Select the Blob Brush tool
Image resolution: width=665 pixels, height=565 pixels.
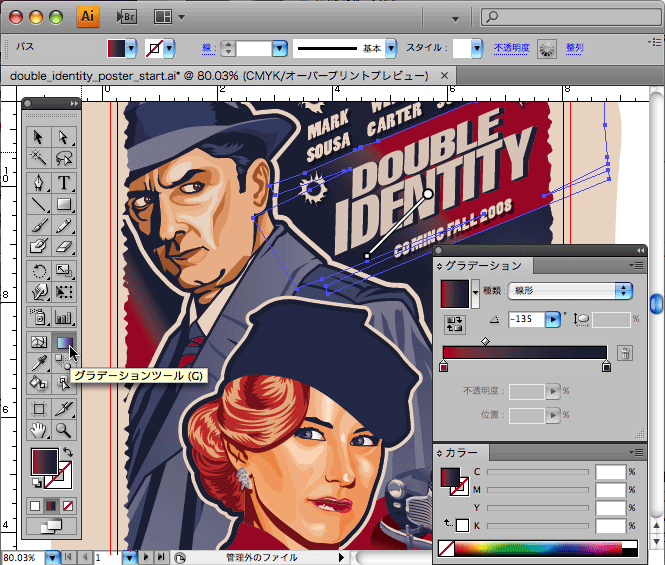(39, 246)
